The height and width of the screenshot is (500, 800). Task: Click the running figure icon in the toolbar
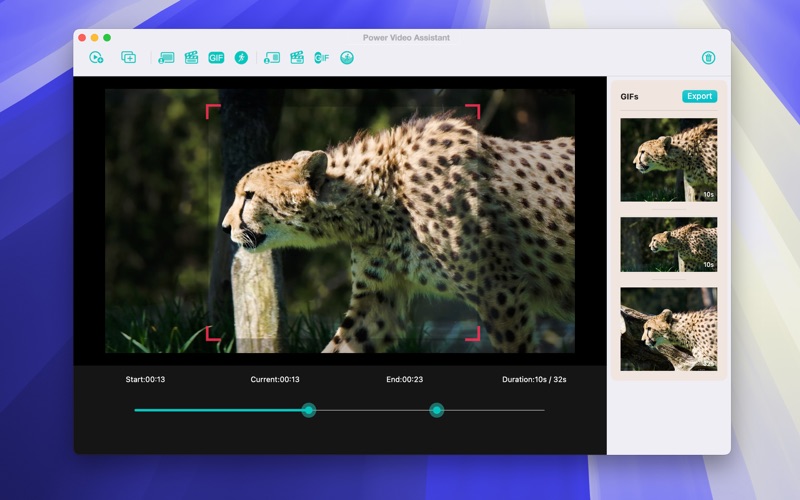coord(241,58)
